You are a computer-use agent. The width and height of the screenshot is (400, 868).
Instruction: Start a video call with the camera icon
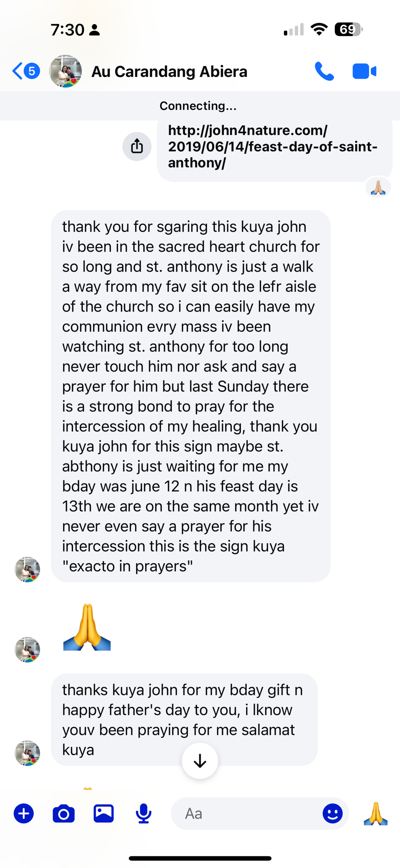[364, 72]
